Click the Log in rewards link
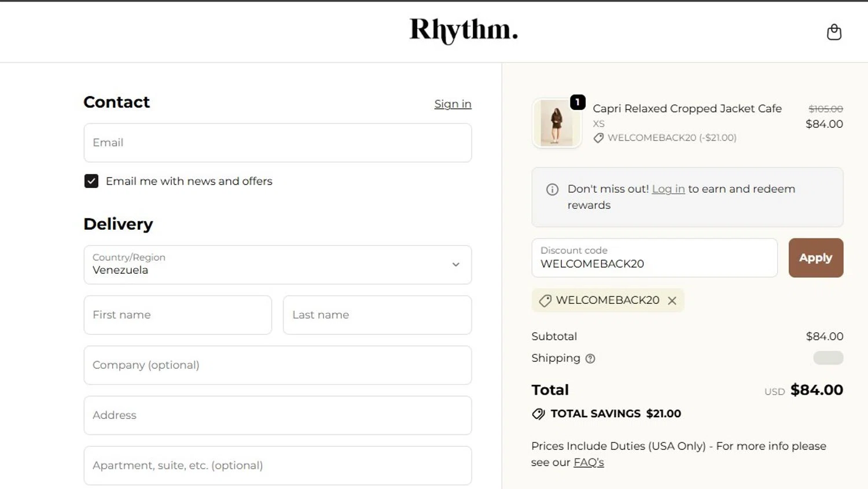 coord(668,189)
